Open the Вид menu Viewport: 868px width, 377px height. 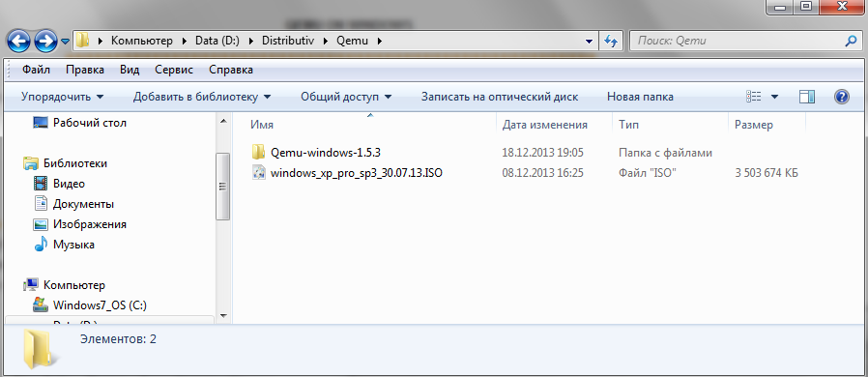coord(130,70)
